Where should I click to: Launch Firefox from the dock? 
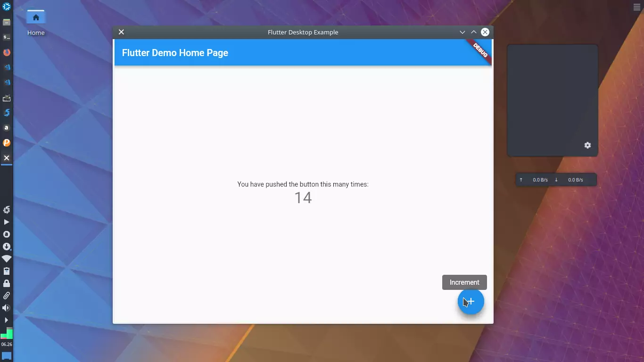(x=7, y=52)
